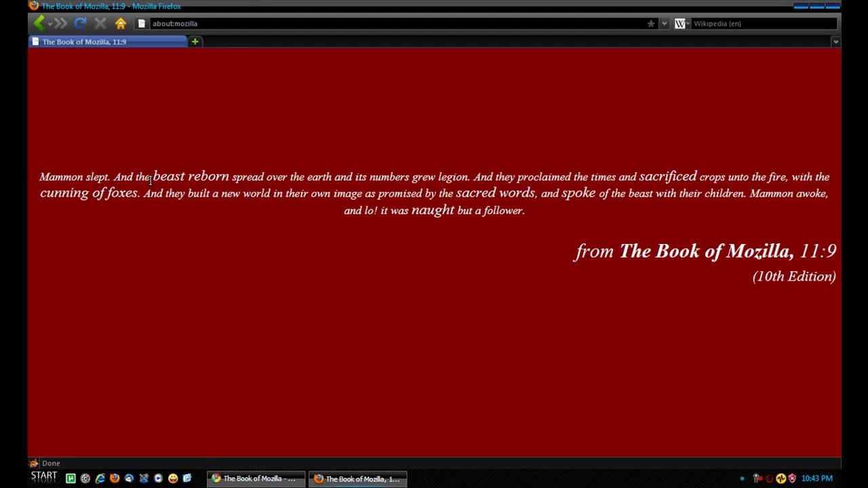Image resolution: width=868 pixels, height=488 pixels.
Task: Click the words 'beast reborn' in the passage
Action: tap(191, 176)
